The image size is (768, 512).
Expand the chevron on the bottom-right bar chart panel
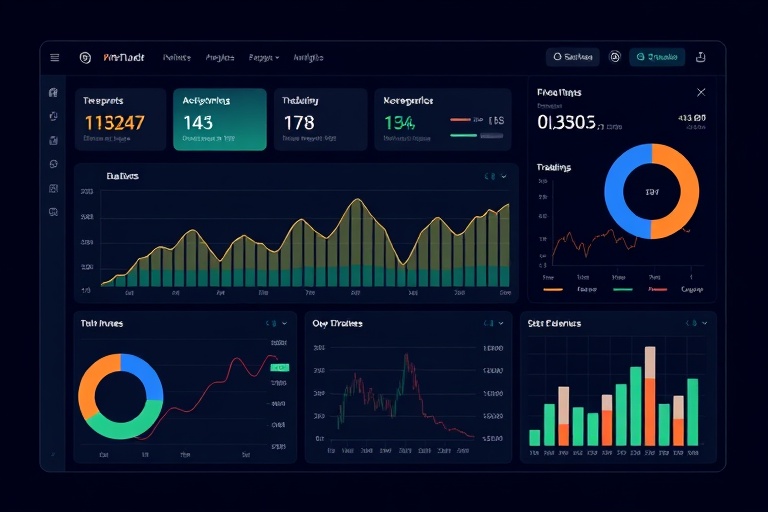click(x=703, y=324)
